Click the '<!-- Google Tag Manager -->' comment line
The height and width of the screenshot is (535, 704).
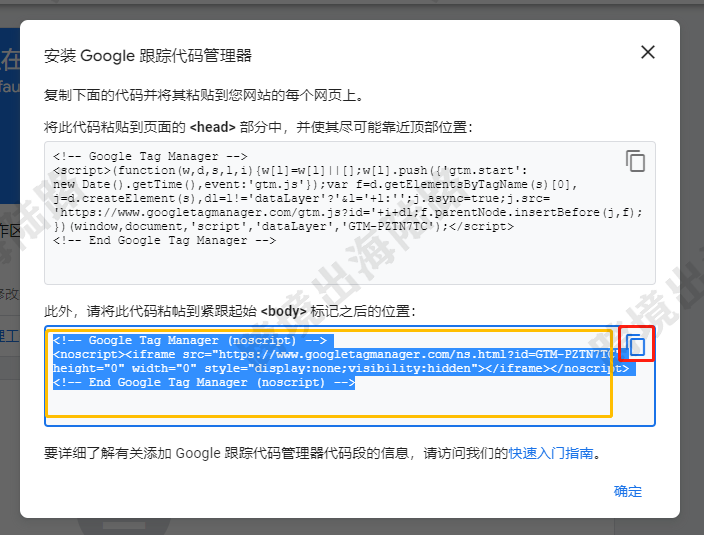150,156
